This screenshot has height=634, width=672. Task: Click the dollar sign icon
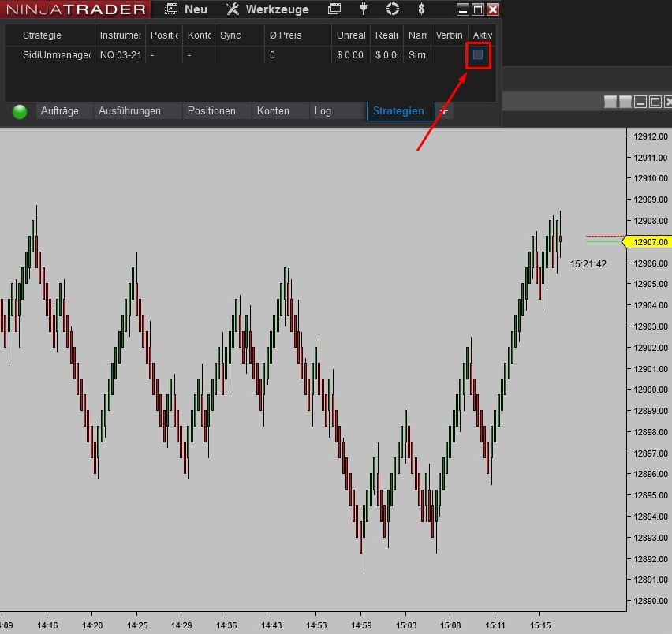[422, 9]
